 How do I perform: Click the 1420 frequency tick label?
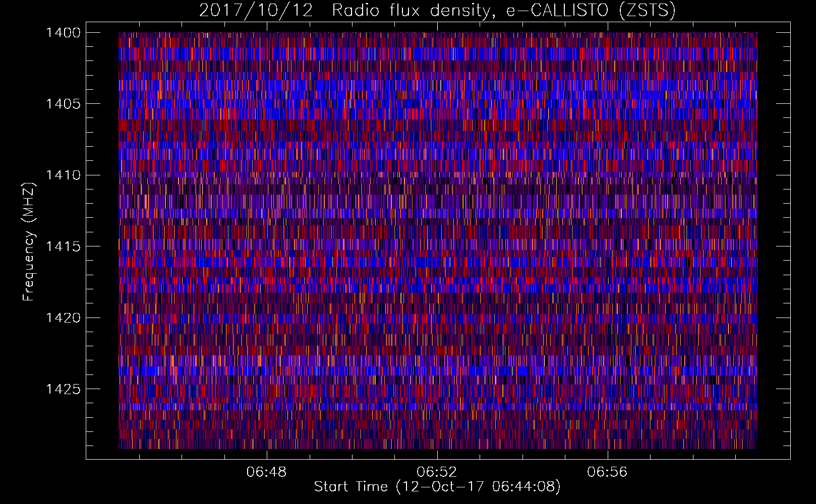pos(63,318)
